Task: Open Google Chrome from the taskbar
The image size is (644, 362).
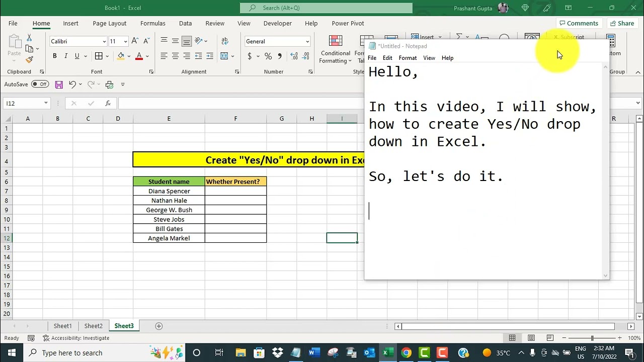Action: pyautogui.click(x=406, y=352)
